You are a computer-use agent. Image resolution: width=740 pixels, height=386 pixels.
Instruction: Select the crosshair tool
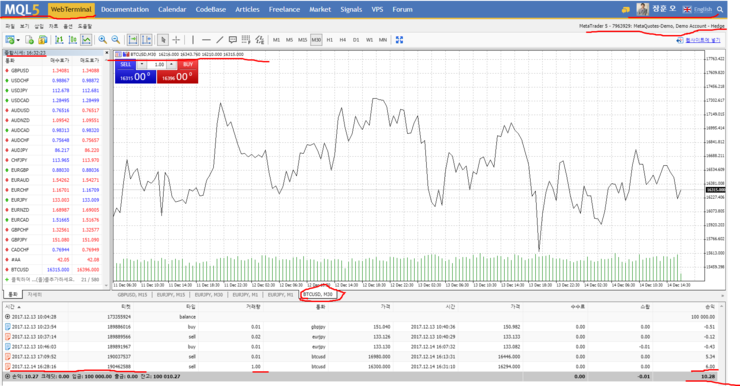pyautogui.click(x=176, y=40)
